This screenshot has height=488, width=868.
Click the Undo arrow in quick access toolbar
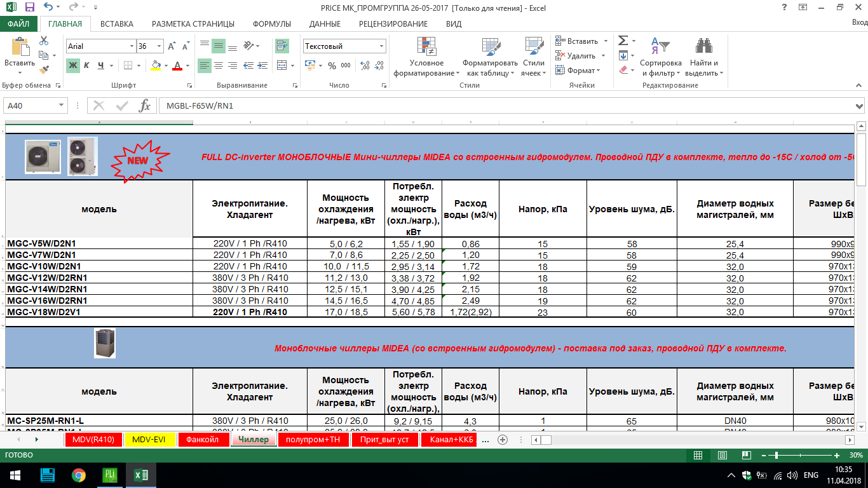coord(49,8)
